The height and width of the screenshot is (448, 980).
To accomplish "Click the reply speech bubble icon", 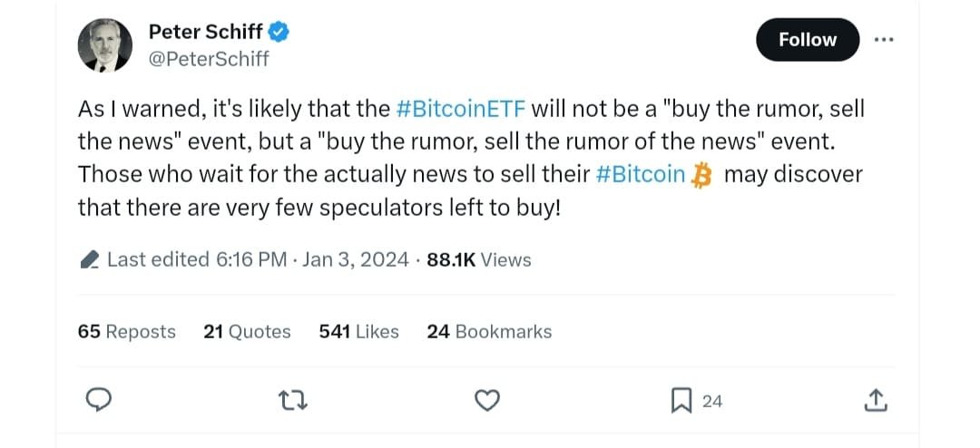I will [99, 400].
